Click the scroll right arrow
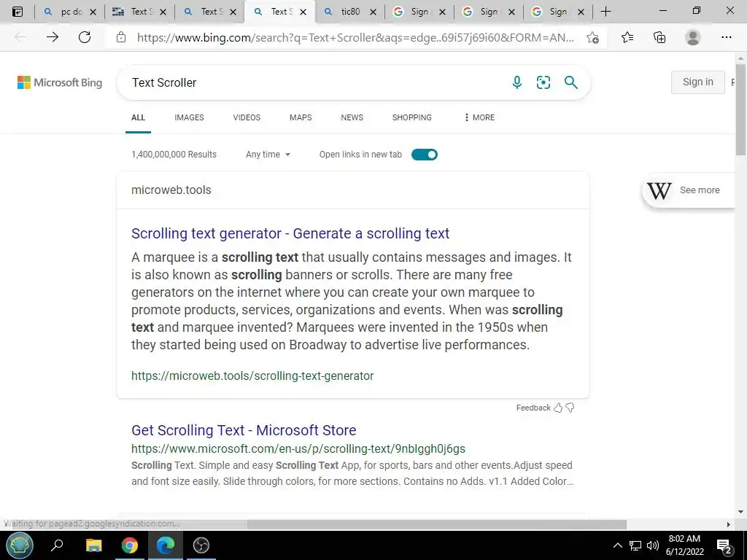The image size is (747, 560). 729,524
